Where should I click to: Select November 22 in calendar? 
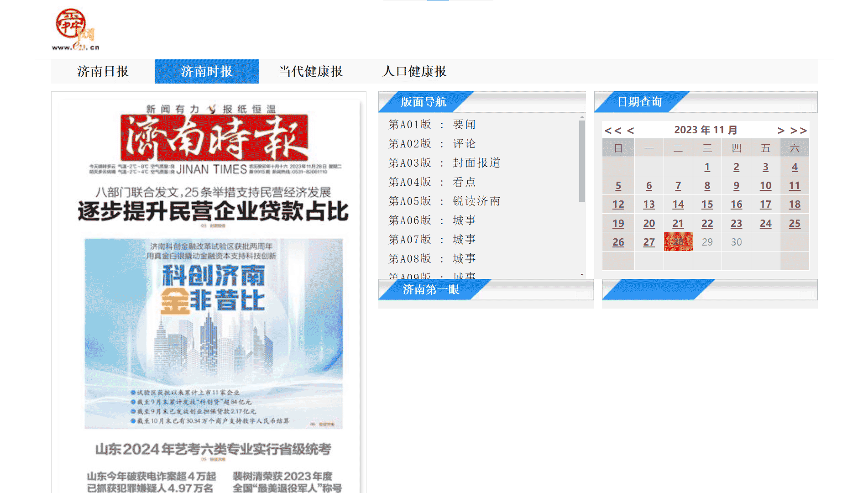click(707, 224)
